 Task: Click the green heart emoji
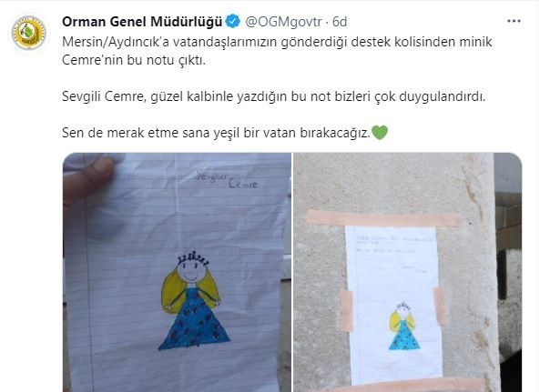point(380,133)
